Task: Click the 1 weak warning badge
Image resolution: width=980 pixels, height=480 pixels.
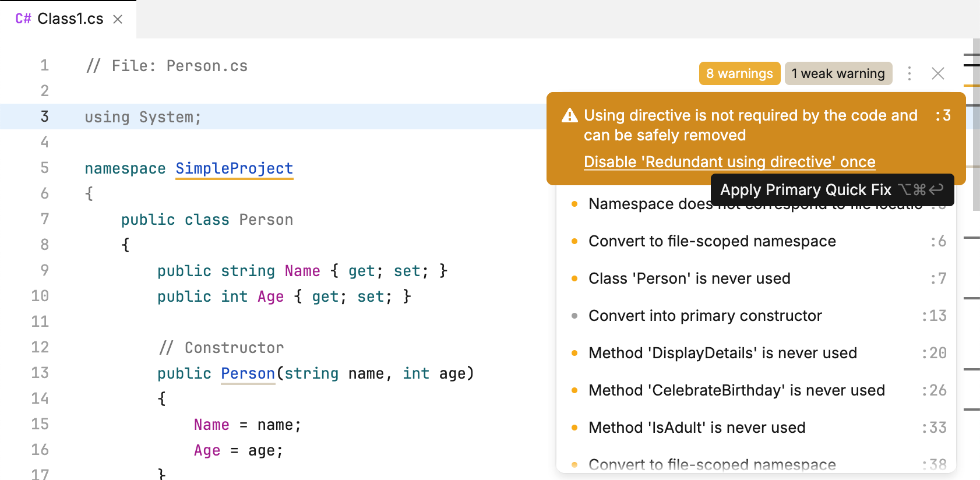Action: pyautogui.click(x=838, y=73)
